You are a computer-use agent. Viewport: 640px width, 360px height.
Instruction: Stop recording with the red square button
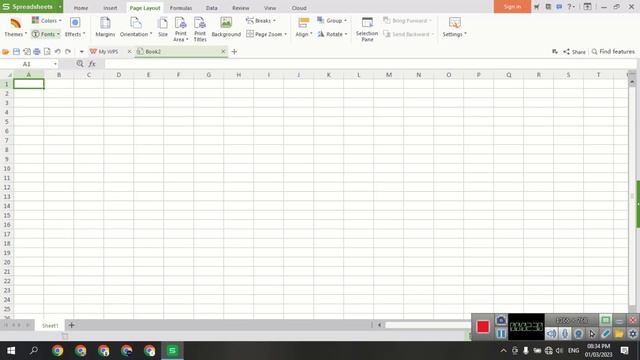(483, 327)
